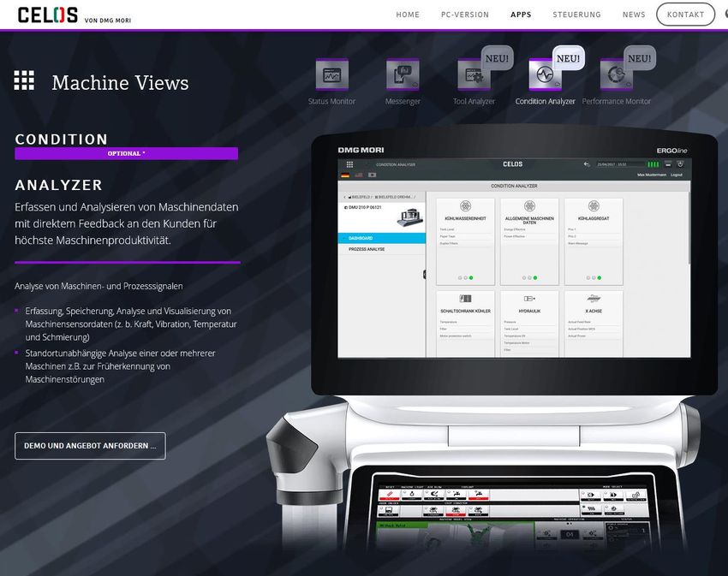Select the US flag language icon

pyautogui.click(x=358, y=175)
